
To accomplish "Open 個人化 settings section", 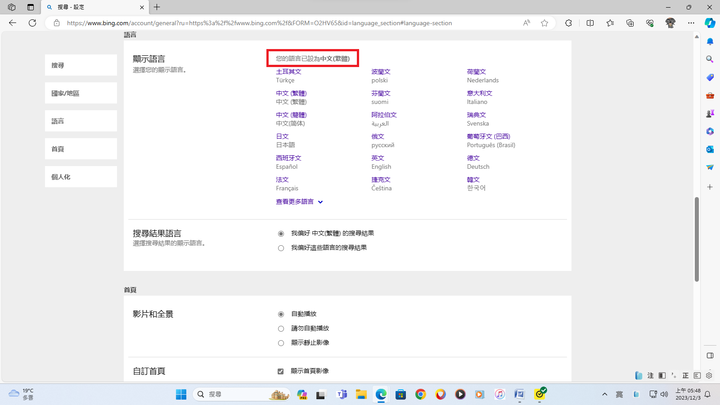I will click(81, 177).
